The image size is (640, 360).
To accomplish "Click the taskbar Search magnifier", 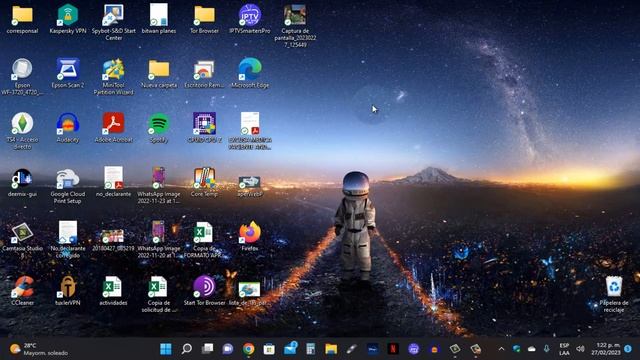I will pyautogui.click(x=187, y=349).
